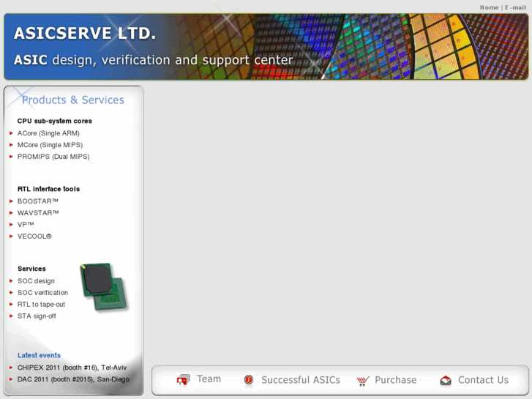Click the red arrow beside MCore
The width and height of the screenshot is (532, 399).
(11, 145)
